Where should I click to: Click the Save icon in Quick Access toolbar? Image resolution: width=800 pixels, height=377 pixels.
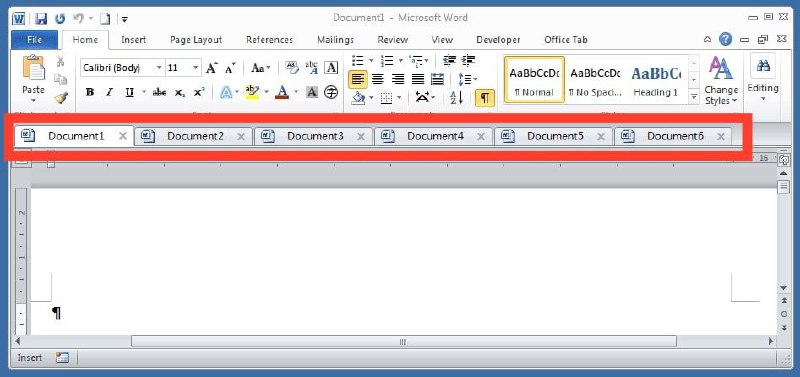tap(41, 19)
